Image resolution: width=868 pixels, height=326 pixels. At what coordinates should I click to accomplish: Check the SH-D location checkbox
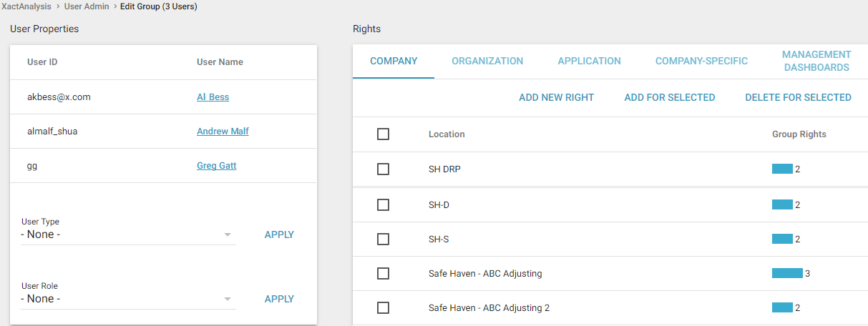383,205
